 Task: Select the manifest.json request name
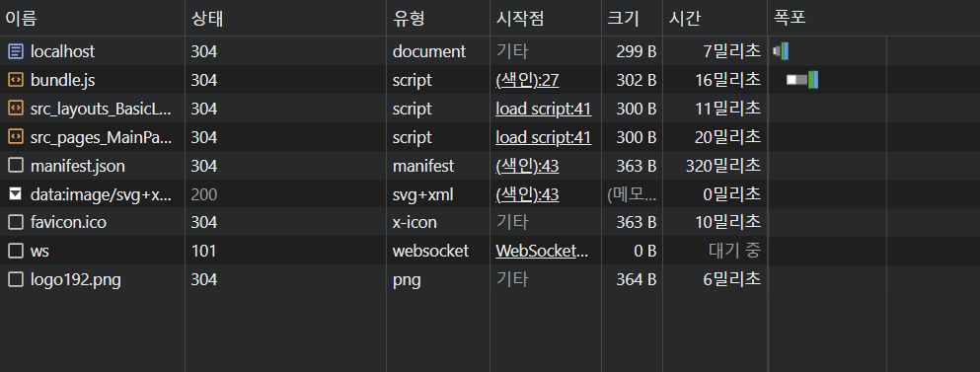click(78, 166)
